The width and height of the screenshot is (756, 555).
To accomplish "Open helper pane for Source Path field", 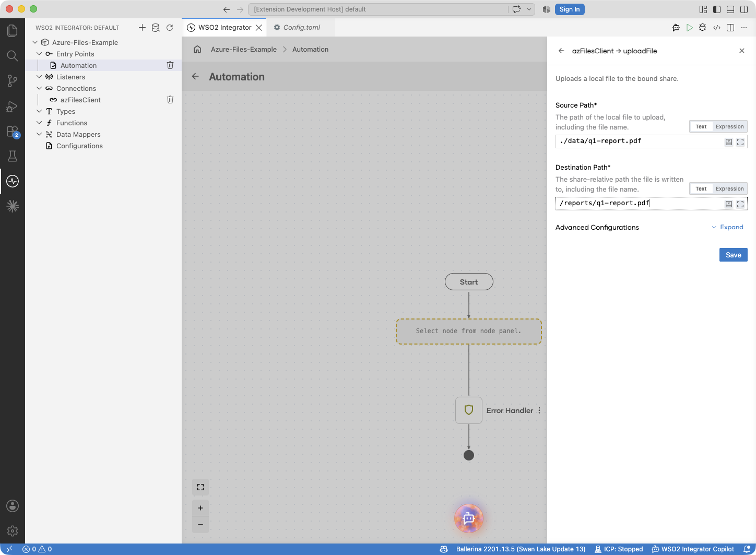I will point(729,142).
